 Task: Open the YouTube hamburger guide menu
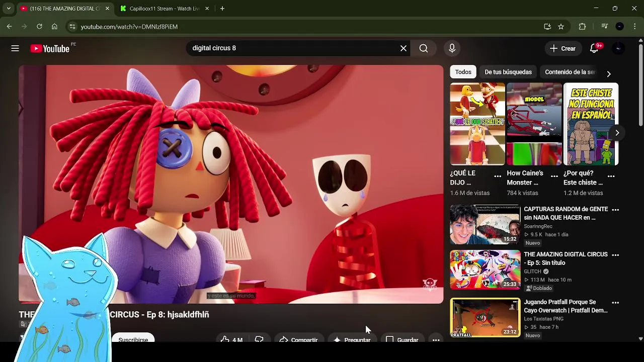pos(15,48)
